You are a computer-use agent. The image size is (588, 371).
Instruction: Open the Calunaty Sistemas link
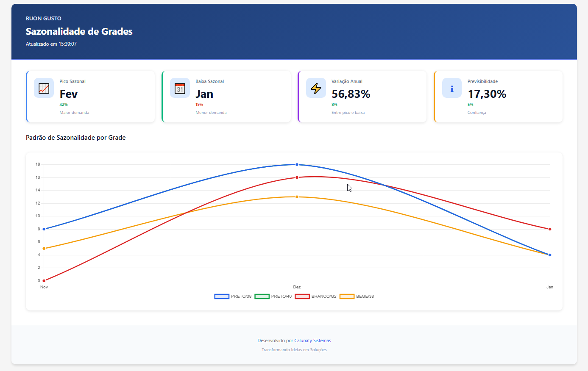[312, 341]
